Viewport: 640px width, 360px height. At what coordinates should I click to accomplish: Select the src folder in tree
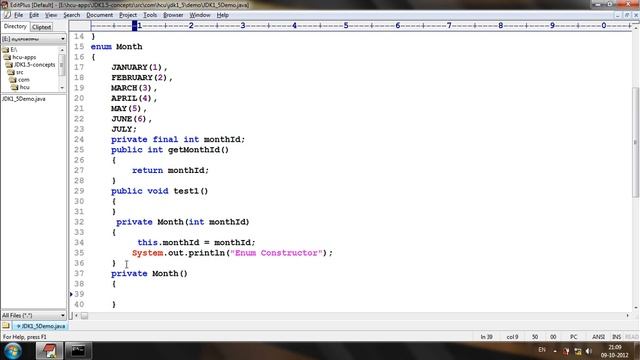point(19,72)
